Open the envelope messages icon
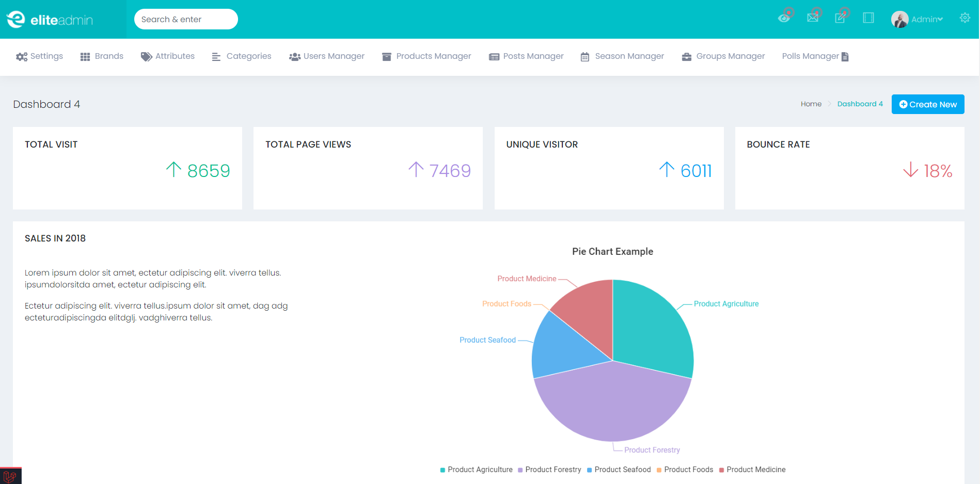 pos(812,18)
